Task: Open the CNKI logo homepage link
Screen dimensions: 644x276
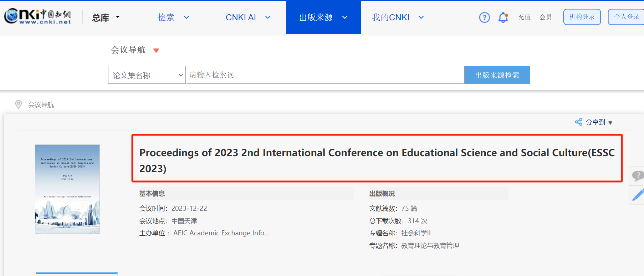Action: click(37, 17)
